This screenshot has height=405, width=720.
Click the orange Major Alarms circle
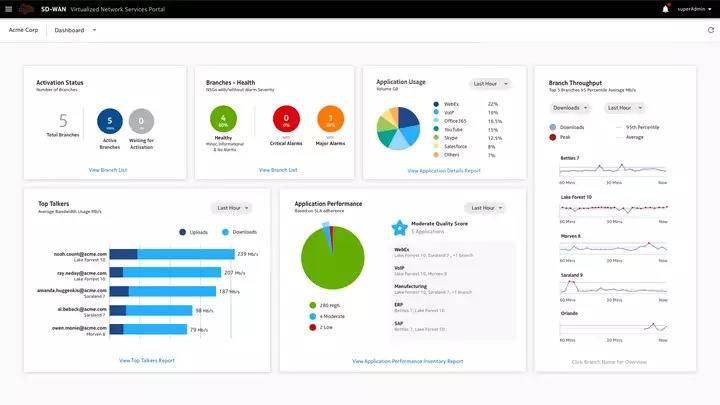[x=330, y=119]
